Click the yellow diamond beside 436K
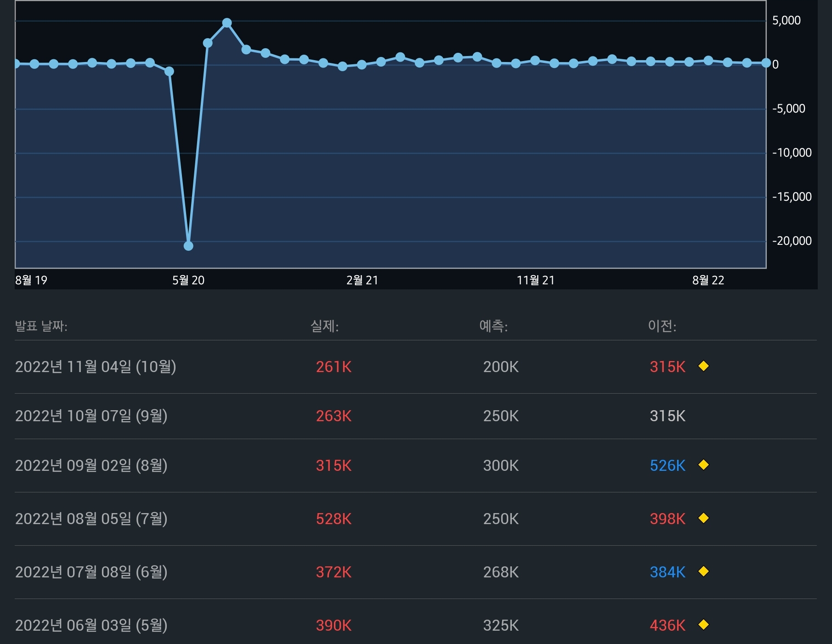Screen dimensions: 832x644 pos(703,625)
